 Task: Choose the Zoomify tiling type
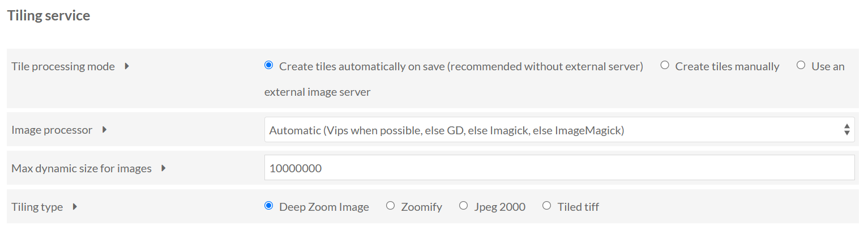click(x=390, y=206)
